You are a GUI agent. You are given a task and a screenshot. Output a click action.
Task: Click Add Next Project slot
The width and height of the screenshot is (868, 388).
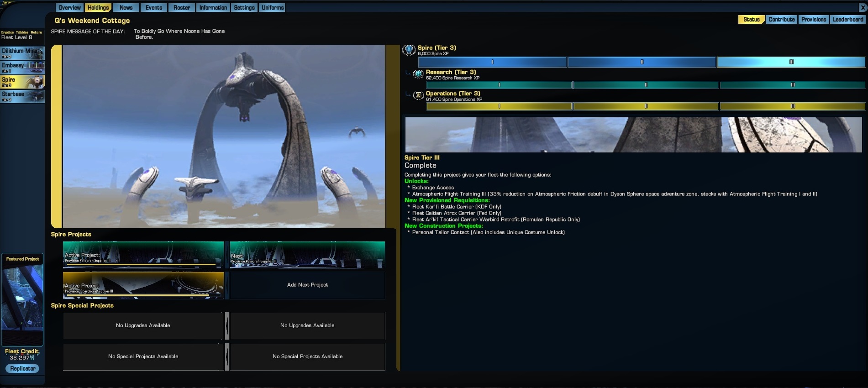click(307, 285)
